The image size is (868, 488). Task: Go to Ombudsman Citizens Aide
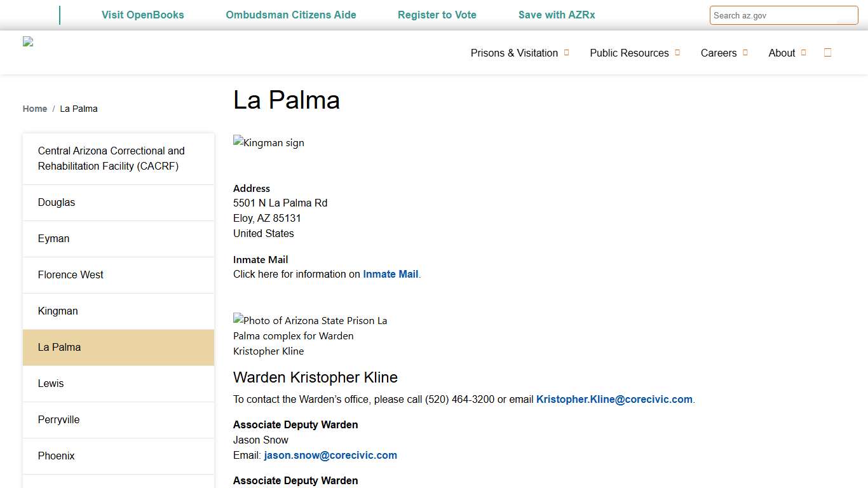291,15
